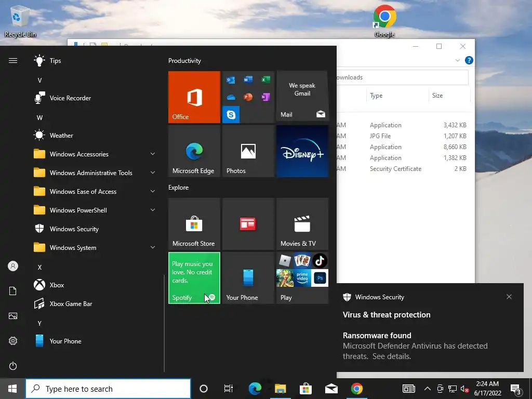
Task: Jump to letter Y section header
Action: point(39,323)
